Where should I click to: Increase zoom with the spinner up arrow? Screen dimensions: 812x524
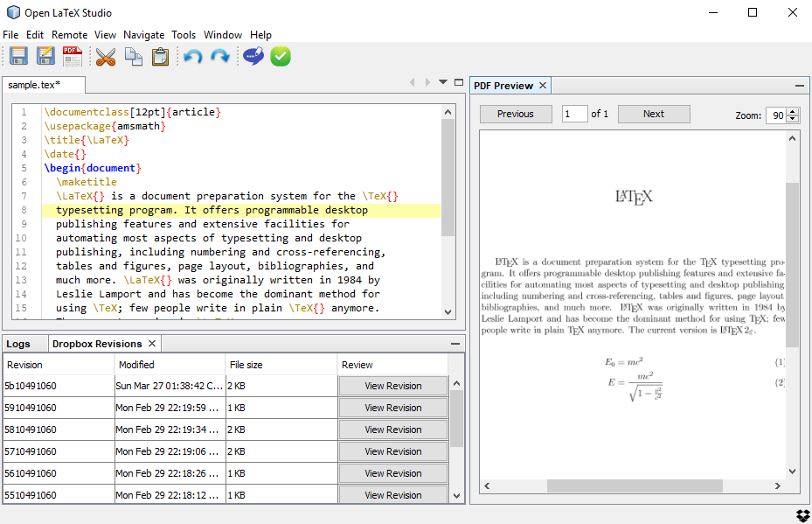793,112
